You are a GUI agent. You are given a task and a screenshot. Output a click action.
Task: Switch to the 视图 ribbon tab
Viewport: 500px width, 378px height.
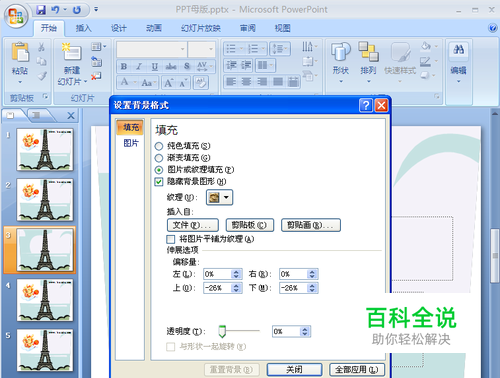[282, 28]
